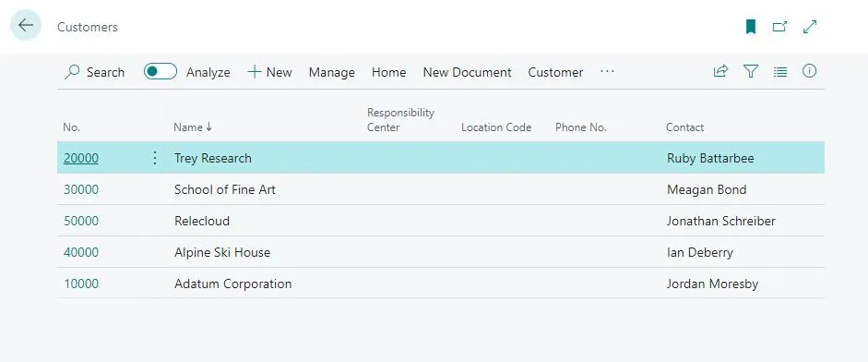Open the filter pane icon
This screenshot has width=868, height=362.
pyautogui.click(x=751, y=71)
